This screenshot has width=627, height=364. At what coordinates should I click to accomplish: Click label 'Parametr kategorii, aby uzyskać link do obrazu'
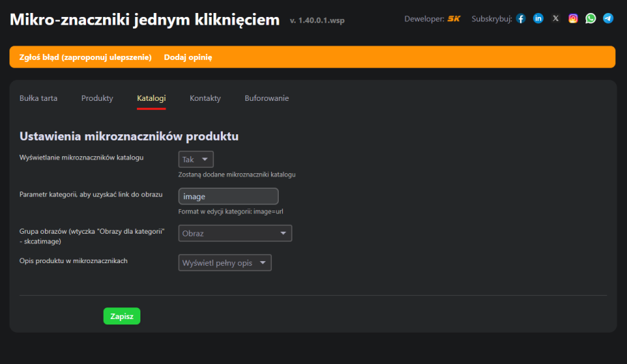(x=91, y=194)
